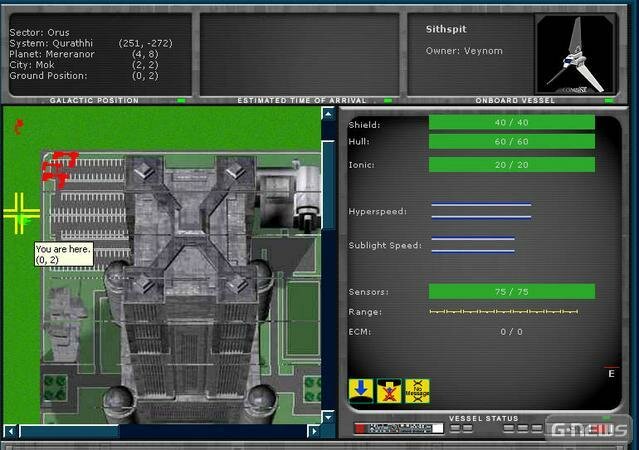The width and height of the screenshot is (639, 450).
Task: Click the shuttle vessel portrait image
Action: [574, 53]
